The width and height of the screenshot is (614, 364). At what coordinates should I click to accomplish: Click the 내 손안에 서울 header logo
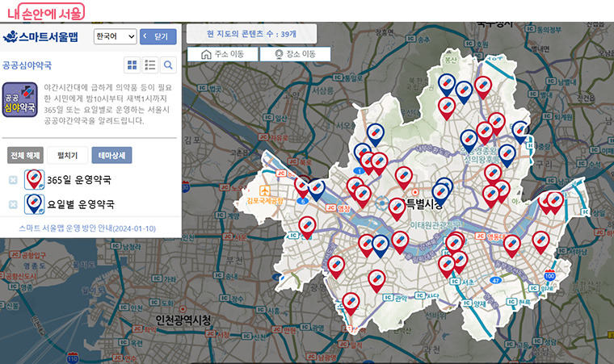tap(45, 12)
